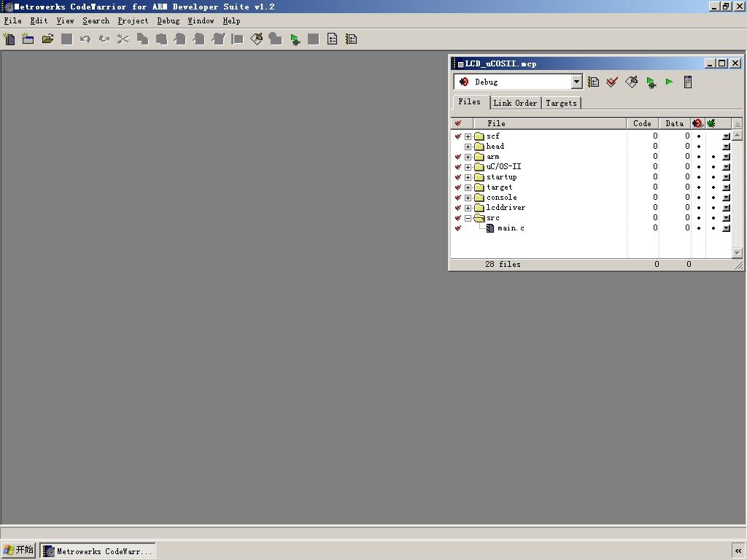
Task: Click the Undo toolbar icon
Action: pyautogui.click(x=85, y=39)
